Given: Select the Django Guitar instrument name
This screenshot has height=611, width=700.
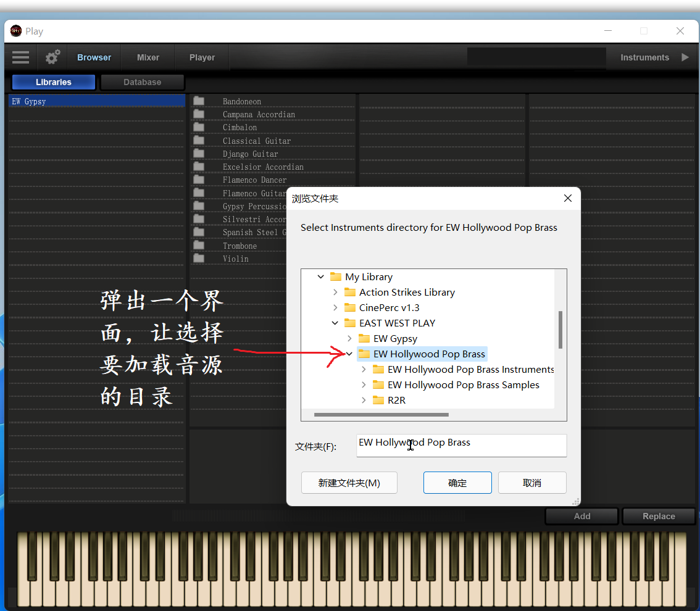Looking at the screenshot, I should pyautogui.click(x=251, y=154).
